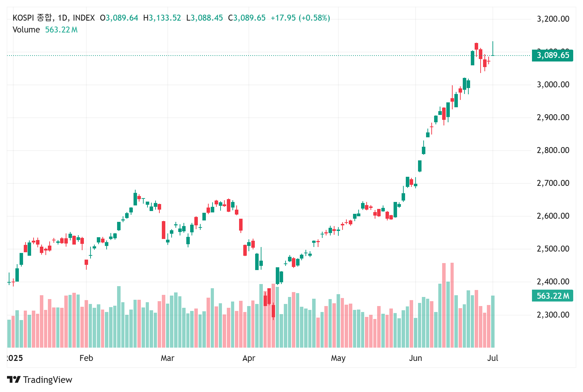This screenshot has height=392, width=583.
Task: Click the 2,600.00 price axis label
Action: [553, 216]
